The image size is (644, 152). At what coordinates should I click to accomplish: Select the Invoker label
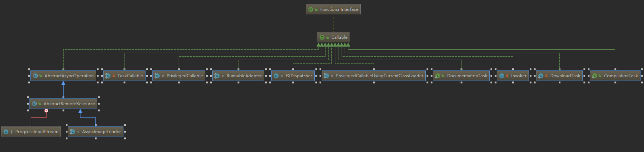click(519, 76)
